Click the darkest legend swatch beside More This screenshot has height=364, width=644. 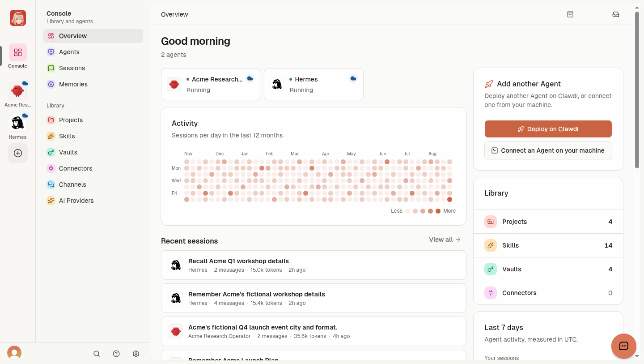438,211
